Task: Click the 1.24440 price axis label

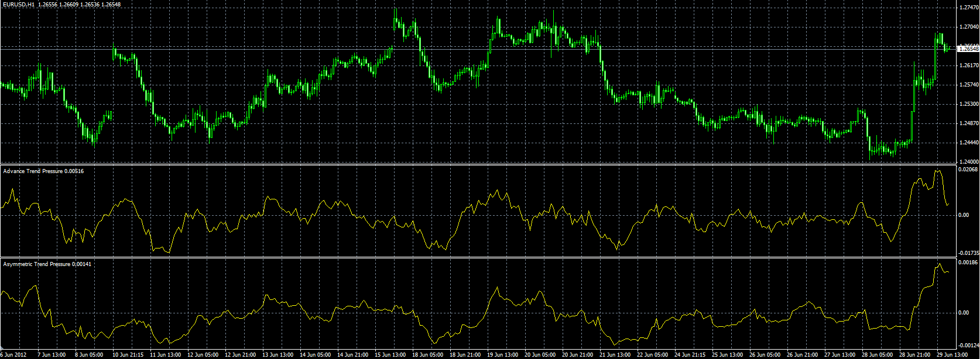Action: pyautogui.click(x=968, y=143)
